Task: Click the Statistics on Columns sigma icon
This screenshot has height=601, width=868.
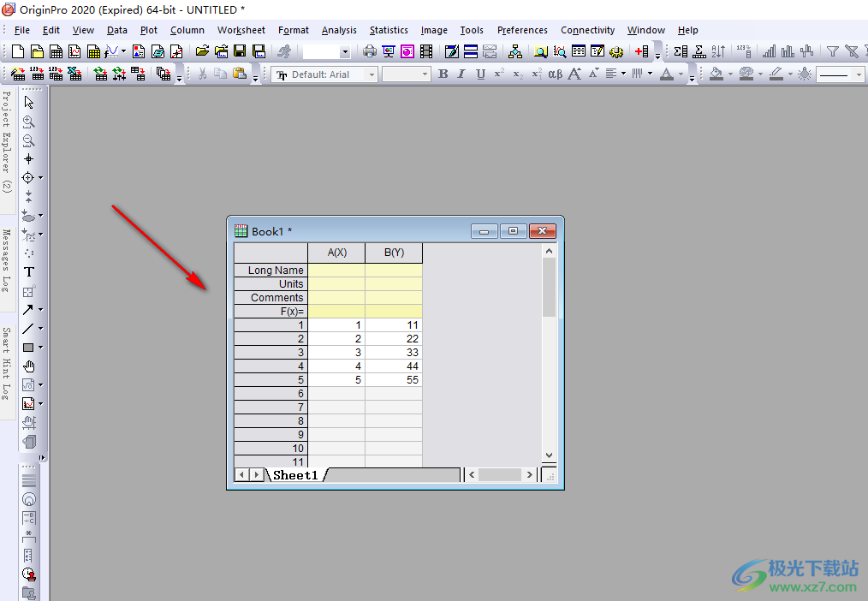Action: (681, 51)
